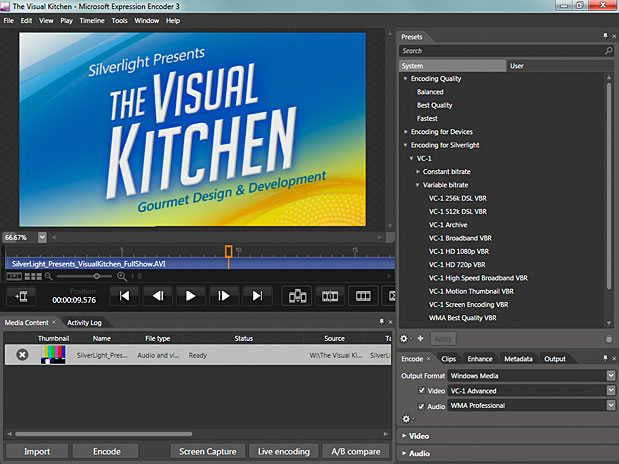Open the Timeline menu
This screenshot has width=619, height=464.
pos(91,20)
